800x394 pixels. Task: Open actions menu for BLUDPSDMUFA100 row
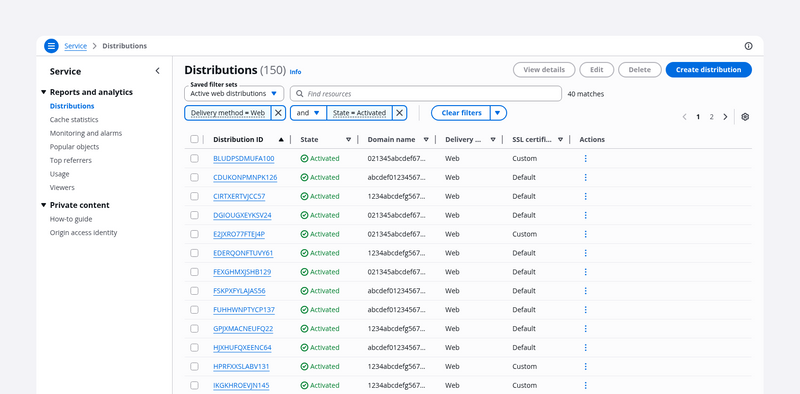click(x=585, y=159)
